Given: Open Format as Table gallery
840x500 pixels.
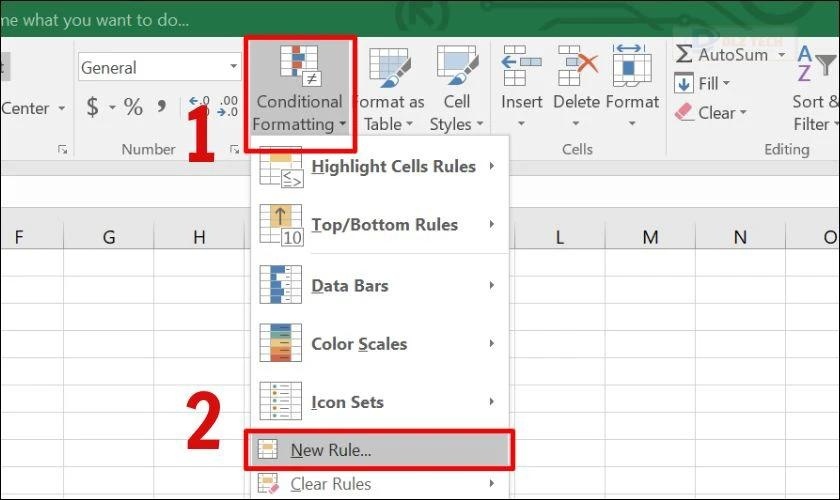Looking at the screenshot, I should pyautogui.click(x=389, y=90).
